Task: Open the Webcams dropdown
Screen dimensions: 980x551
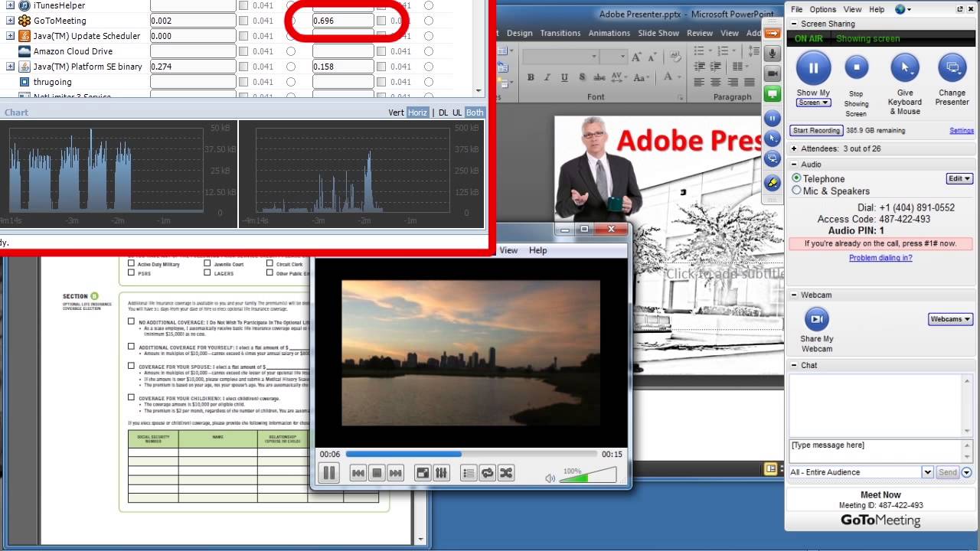Action: tap(951, 319)
